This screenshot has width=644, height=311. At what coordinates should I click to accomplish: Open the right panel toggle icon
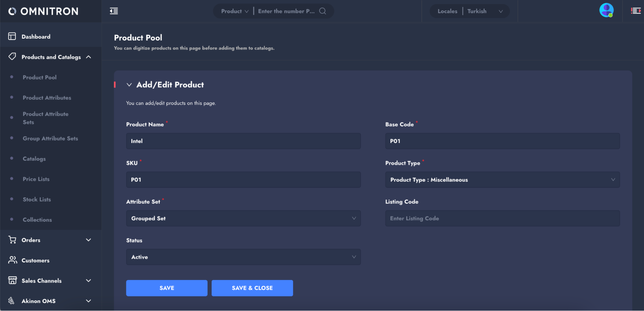(x=636, y=11)
